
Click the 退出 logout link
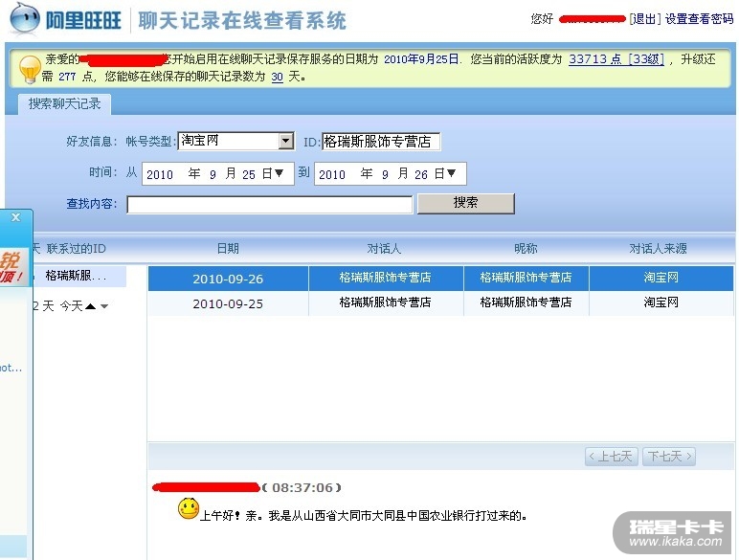(645, 19)
